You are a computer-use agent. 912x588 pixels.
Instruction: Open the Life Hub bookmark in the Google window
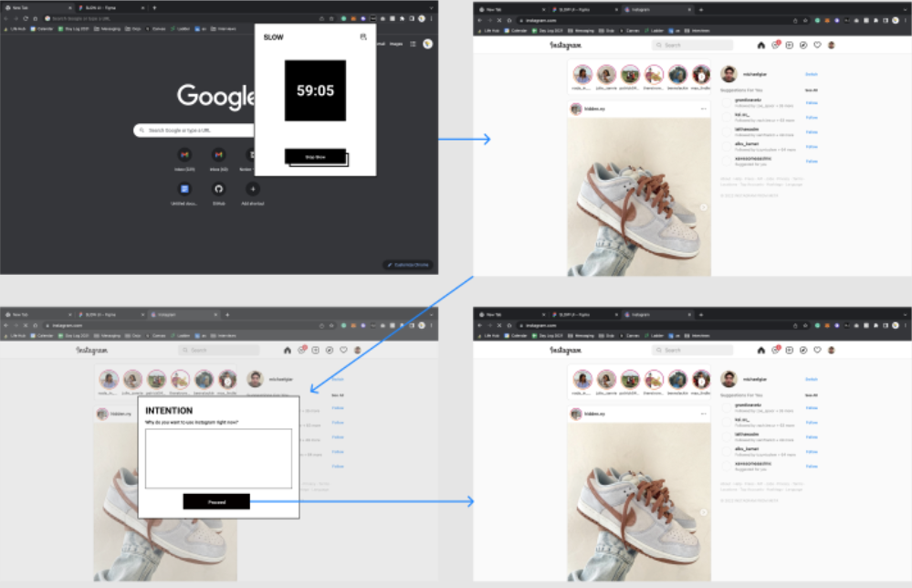(x=15, y=28)
